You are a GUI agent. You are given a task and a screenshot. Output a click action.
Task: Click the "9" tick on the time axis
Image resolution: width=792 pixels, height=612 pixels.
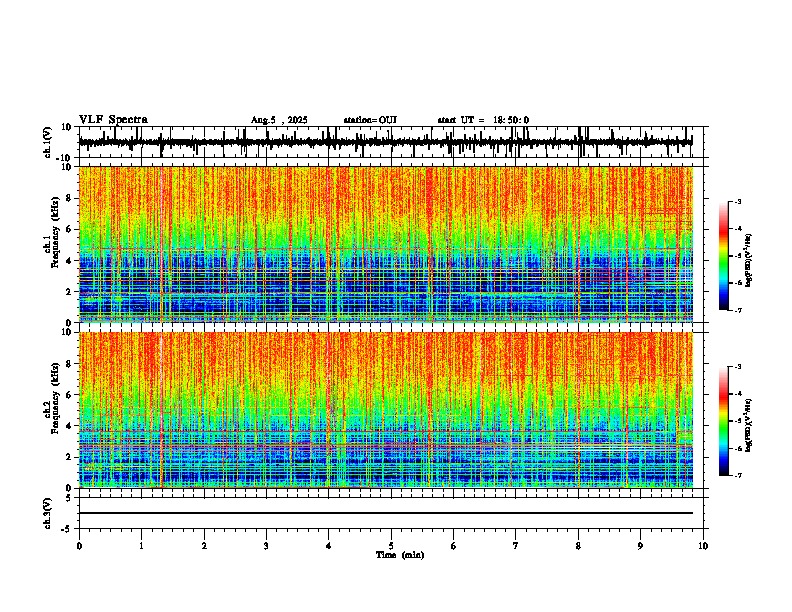tap(640, 546)
